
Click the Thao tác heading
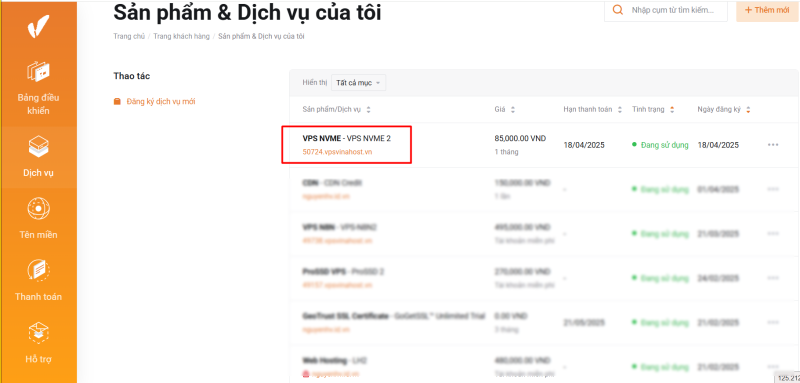point(132,76)
